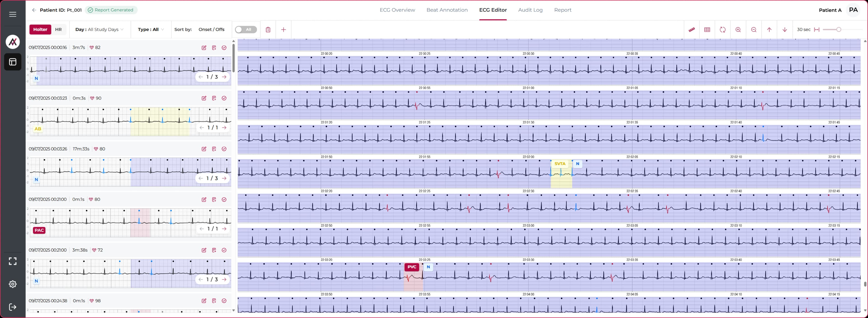The image size is (868, 318).
Task: Zoom in on ECG strips
Action: pos(738,30)
